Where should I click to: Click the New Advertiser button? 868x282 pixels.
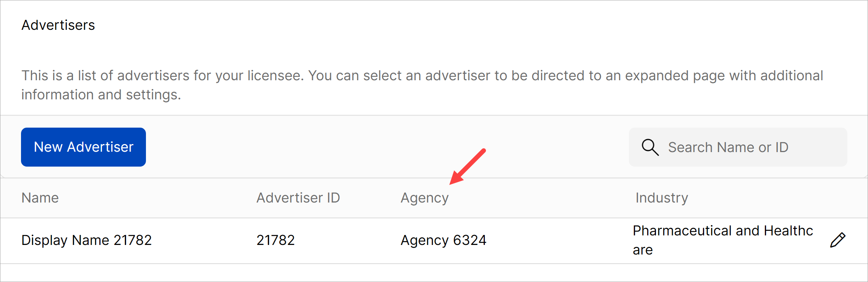pyautogui.click(x=83, y=147)
